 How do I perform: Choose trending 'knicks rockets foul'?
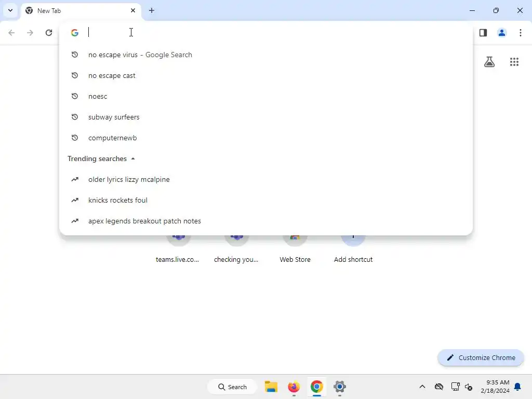click(266, 200)
